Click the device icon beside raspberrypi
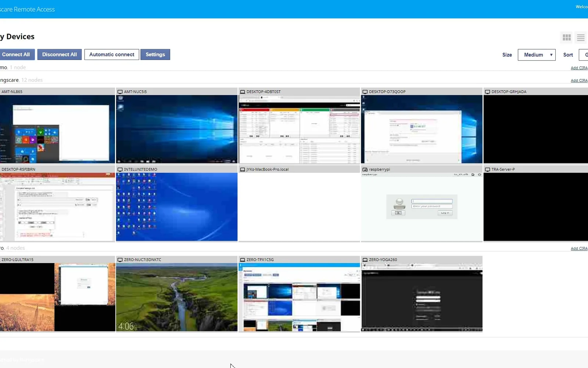The image size is (588, 368). [x=365, y=169]
